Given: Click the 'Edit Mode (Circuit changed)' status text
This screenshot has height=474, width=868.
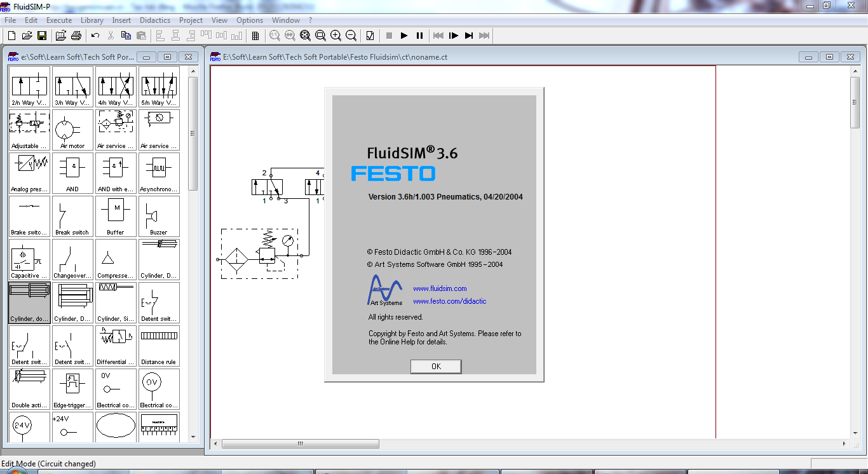Looking at the screenshot, I should coord(49,464).
